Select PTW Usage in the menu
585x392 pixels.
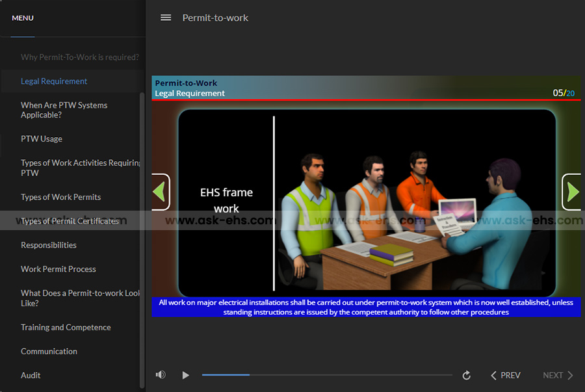coord(42,138)
